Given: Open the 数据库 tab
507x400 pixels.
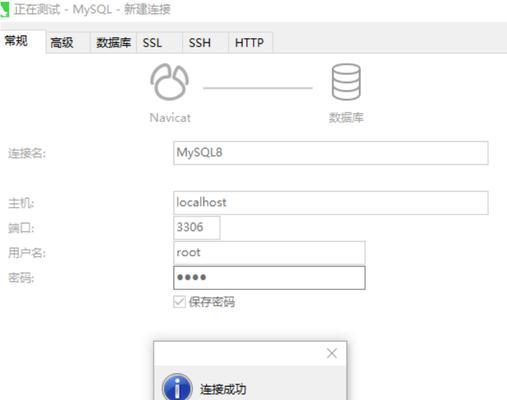Looking at the screenshot, I should click(113, 43).
